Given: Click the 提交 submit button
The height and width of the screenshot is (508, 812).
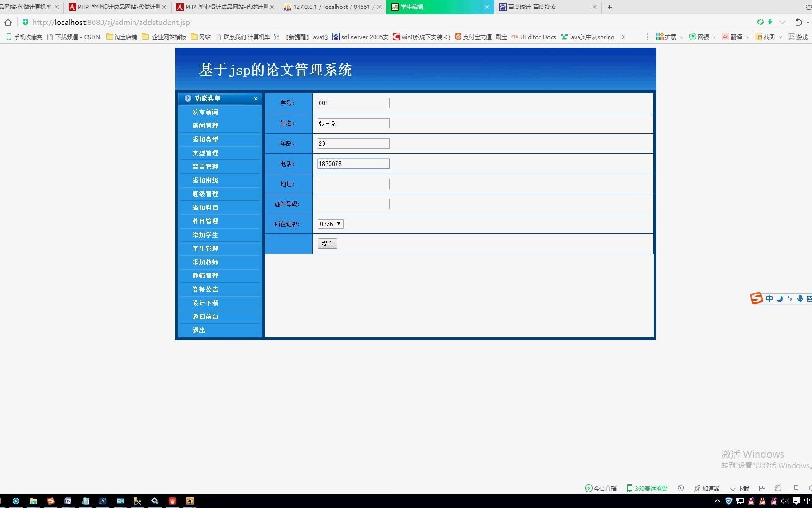Looking at the screenshot, I should [328, 244].
